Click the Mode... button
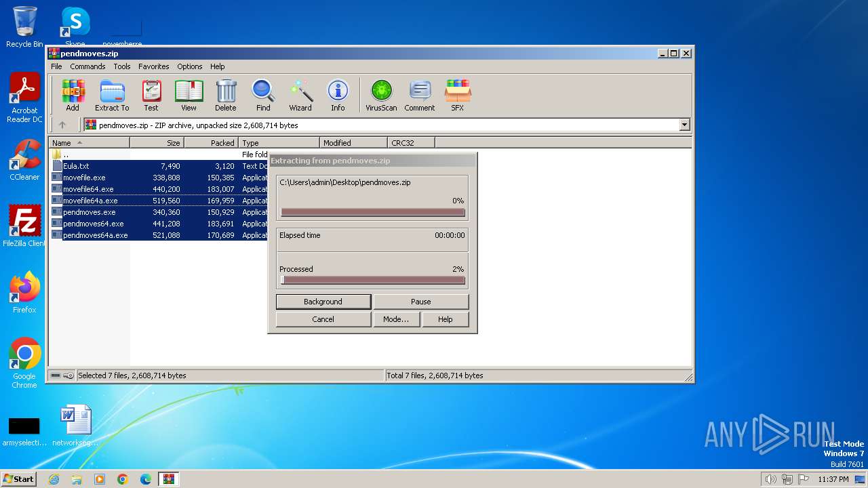 coord(396,319)
